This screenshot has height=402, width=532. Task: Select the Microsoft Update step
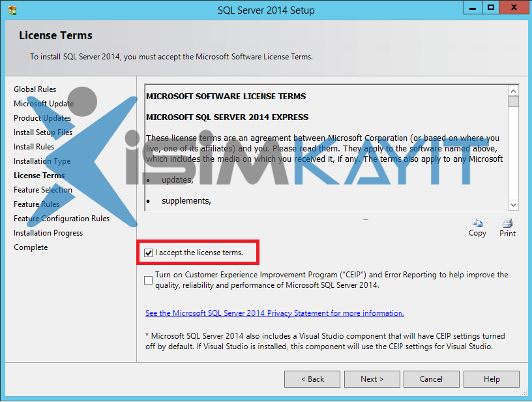tap(44, 104)
